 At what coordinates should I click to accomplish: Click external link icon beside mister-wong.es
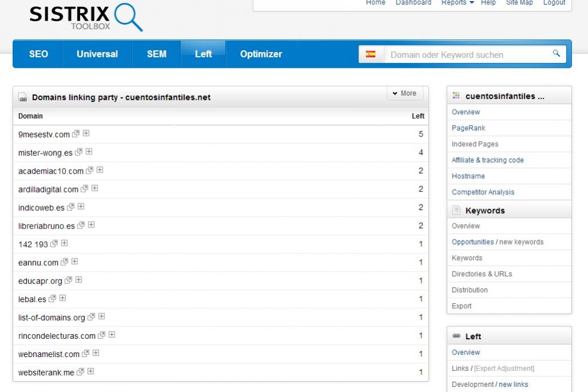click(x=79, y=152)
